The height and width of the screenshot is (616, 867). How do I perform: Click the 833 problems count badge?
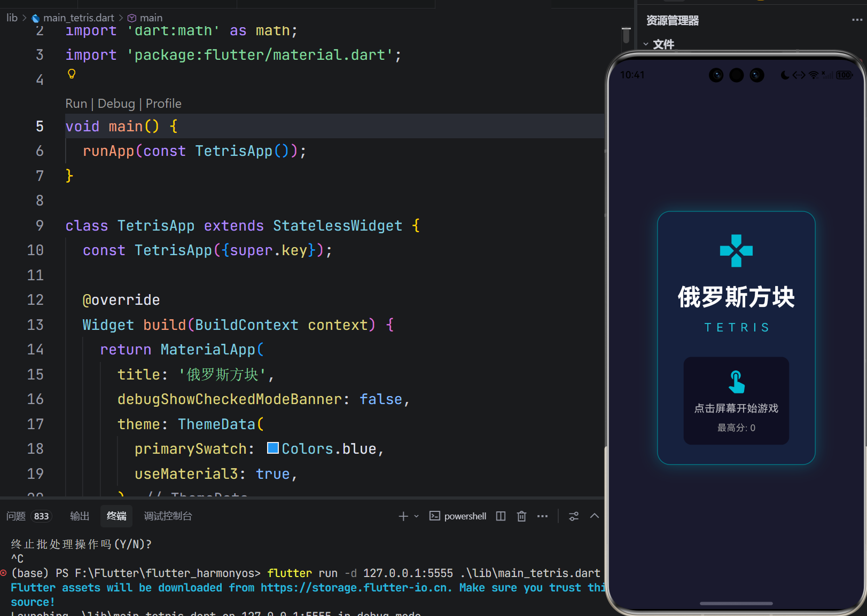41,516
